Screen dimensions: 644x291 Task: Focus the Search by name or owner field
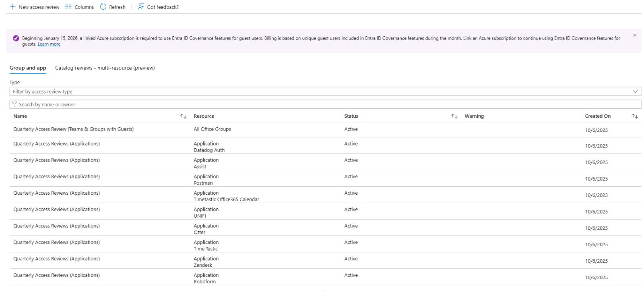(x=325, y=104)
